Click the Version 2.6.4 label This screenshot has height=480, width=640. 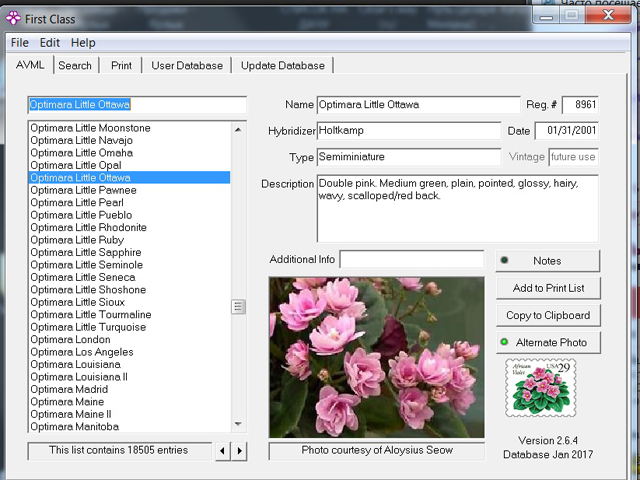point(548,441)
